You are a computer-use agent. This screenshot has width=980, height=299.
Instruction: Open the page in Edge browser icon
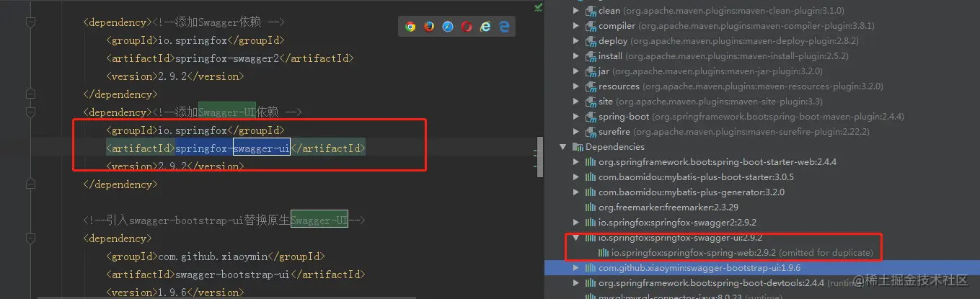pos(505,27)
